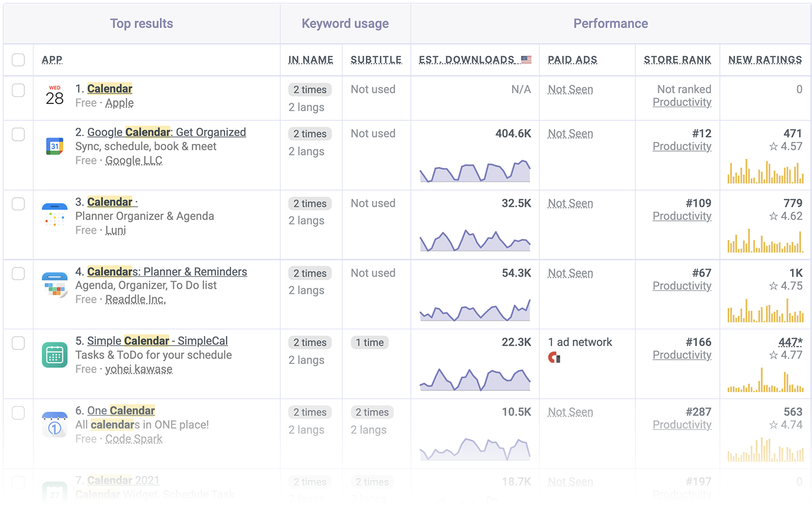812x521 pixels.
Task: Sort by the IN NAME column header
Action: (311, 60)
